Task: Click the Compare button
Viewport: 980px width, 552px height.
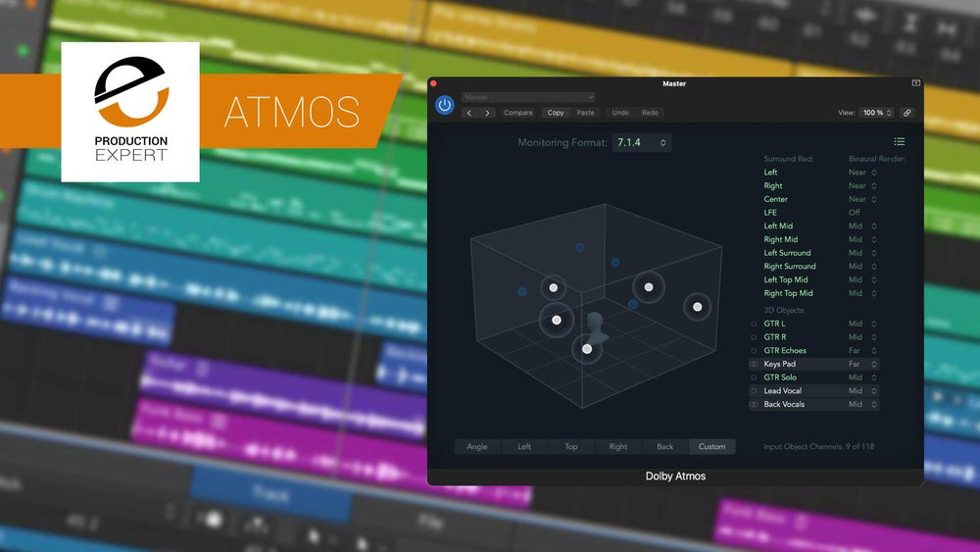Action: tap(518, 113)
